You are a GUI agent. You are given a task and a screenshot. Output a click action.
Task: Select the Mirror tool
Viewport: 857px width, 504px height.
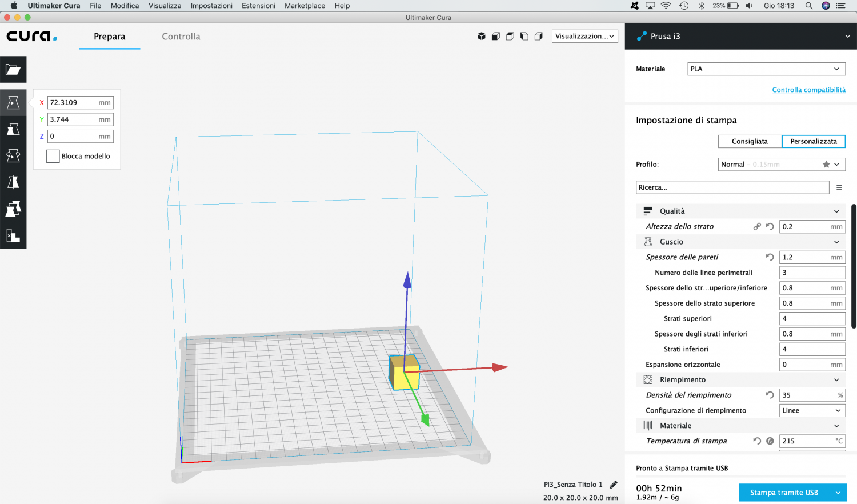point(13,182)
